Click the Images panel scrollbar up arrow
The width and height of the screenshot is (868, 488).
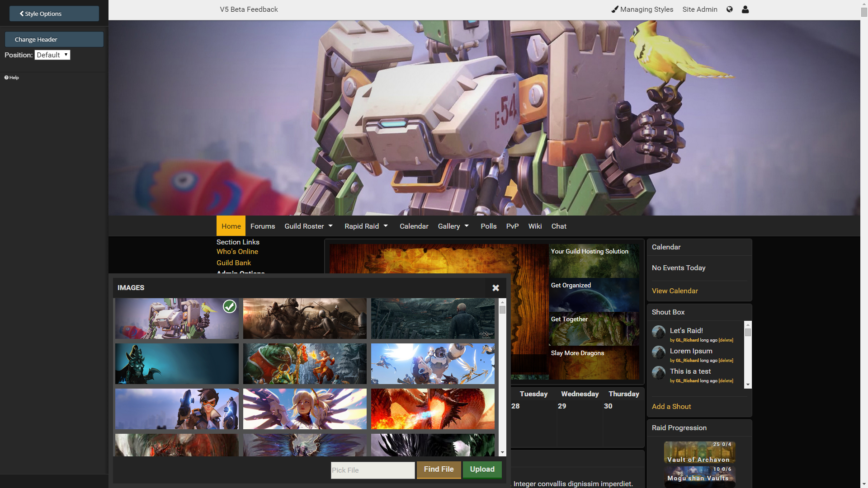coord(502,302)
